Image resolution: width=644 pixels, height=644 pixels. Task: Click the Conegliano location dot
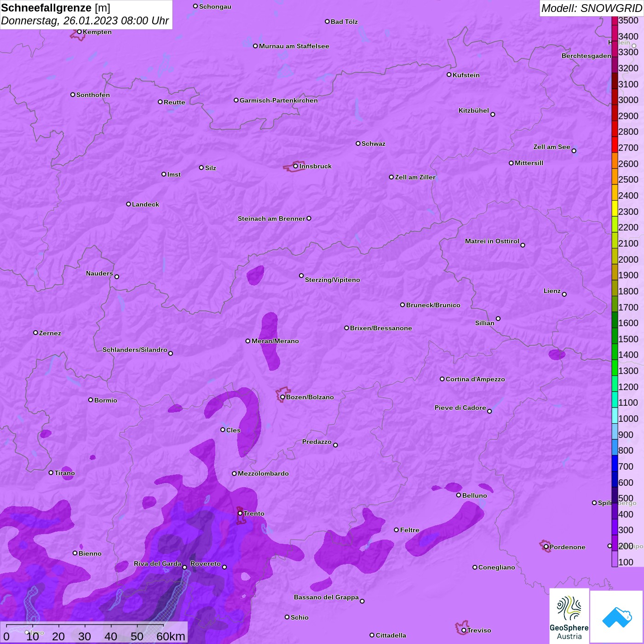pos(475,567)
